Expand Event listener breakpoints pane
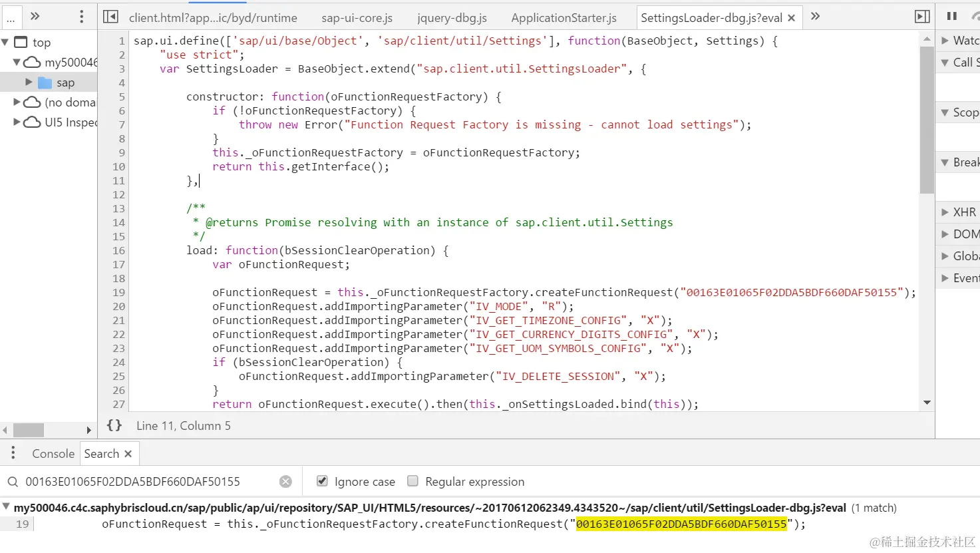The width and height of the screenshot is (980, 553). coord(945,278)
